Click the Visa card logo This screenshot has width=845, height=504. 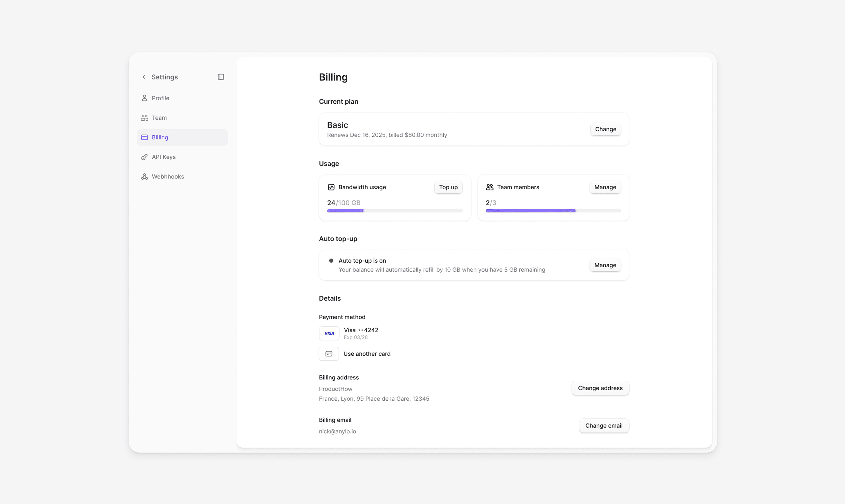pyautogui.click(x=329, y=333)
